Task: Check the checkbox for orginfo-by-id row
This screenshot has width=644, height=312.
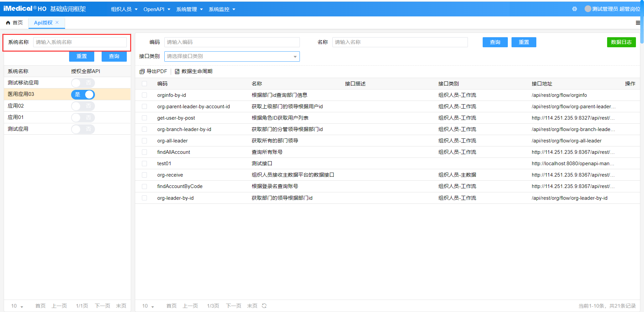Action: 144,95
